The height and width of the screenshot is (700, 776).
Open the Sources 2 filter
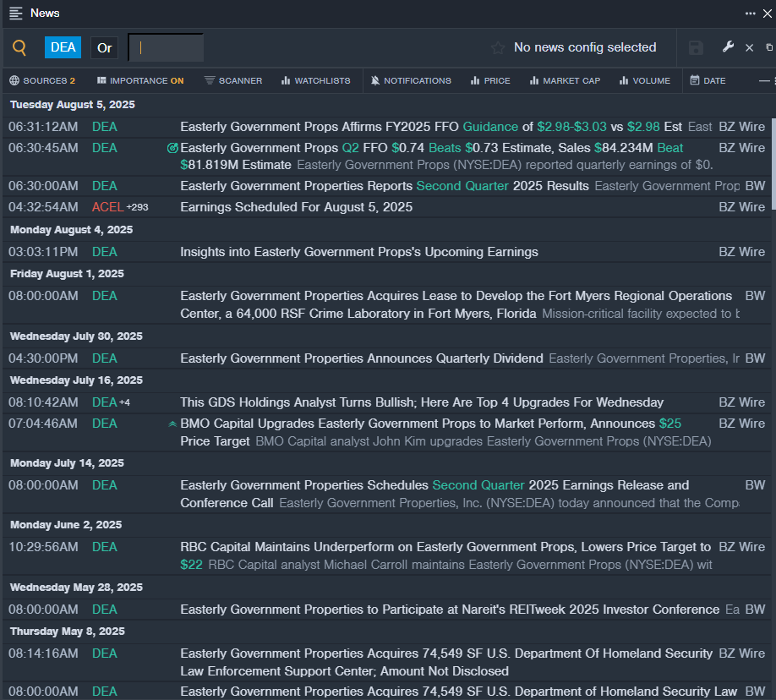[42, 80]
